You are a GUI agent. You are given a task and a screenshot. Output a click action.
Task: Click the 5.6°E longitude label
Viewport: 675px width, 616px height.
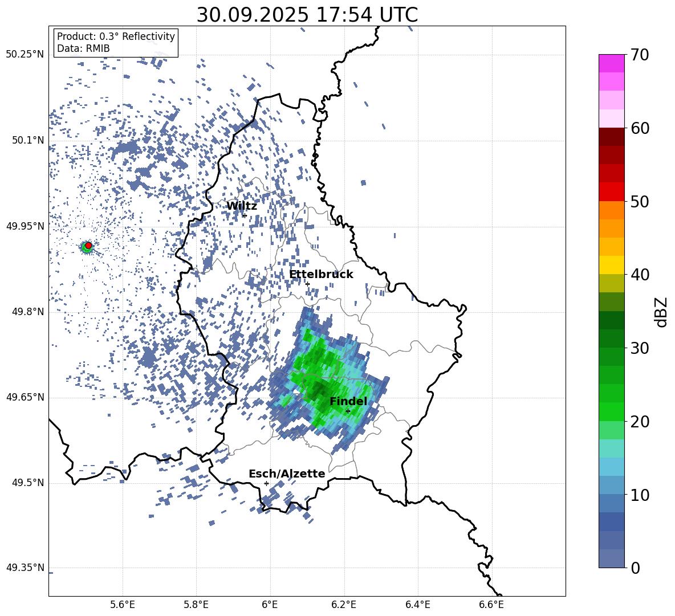[123, 605]
